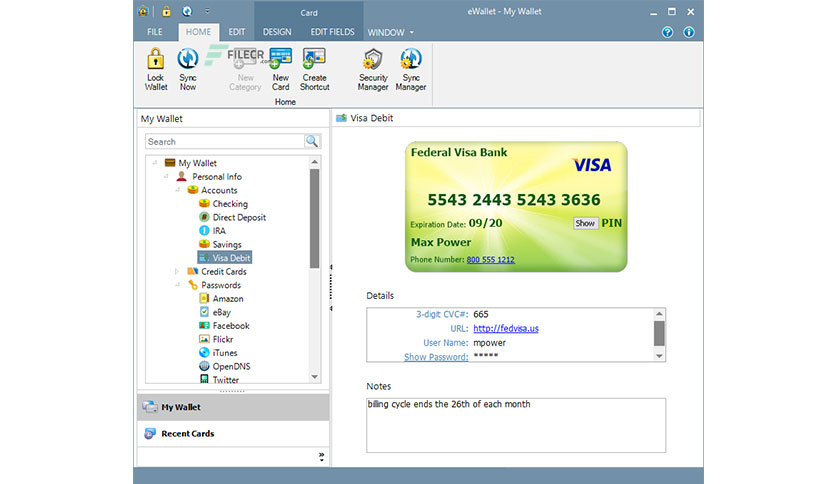The image size is (836, 484).
Task: Switch to the HOME tab
Action: 198,32
